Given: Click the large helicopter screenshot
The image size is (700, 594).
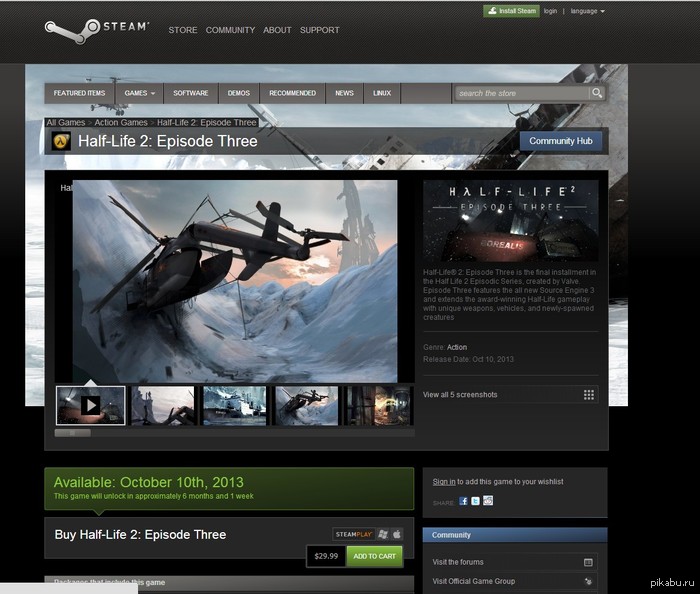Looking at the screenshot, I should point(235,281).
